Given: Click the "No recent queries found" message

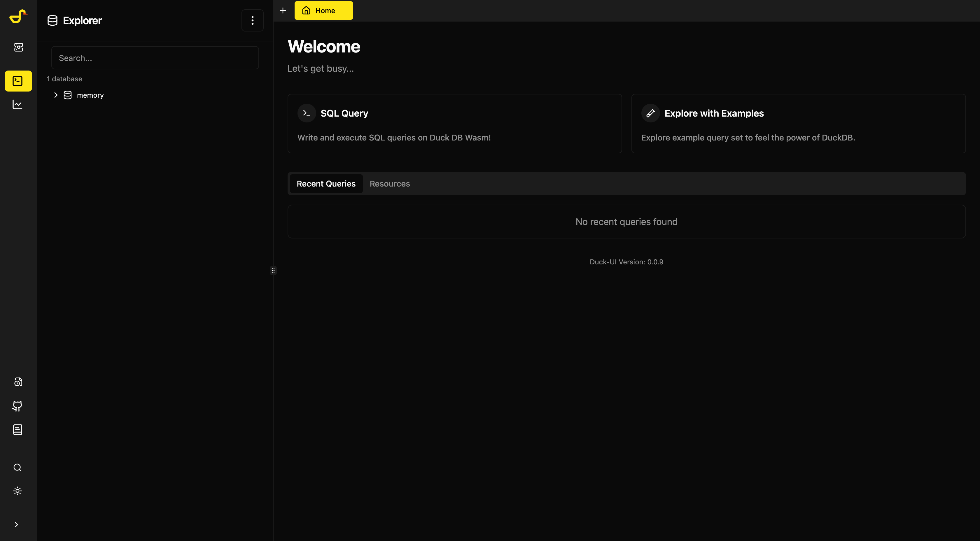Looking at the screenshot, I should click(626, 222).
